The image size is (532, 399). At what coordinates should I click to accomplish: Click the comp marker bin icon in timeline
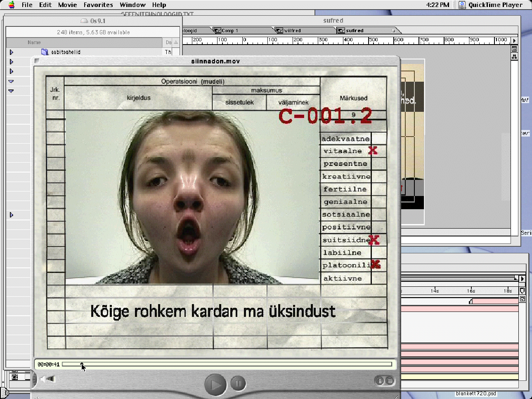point(522,290)
